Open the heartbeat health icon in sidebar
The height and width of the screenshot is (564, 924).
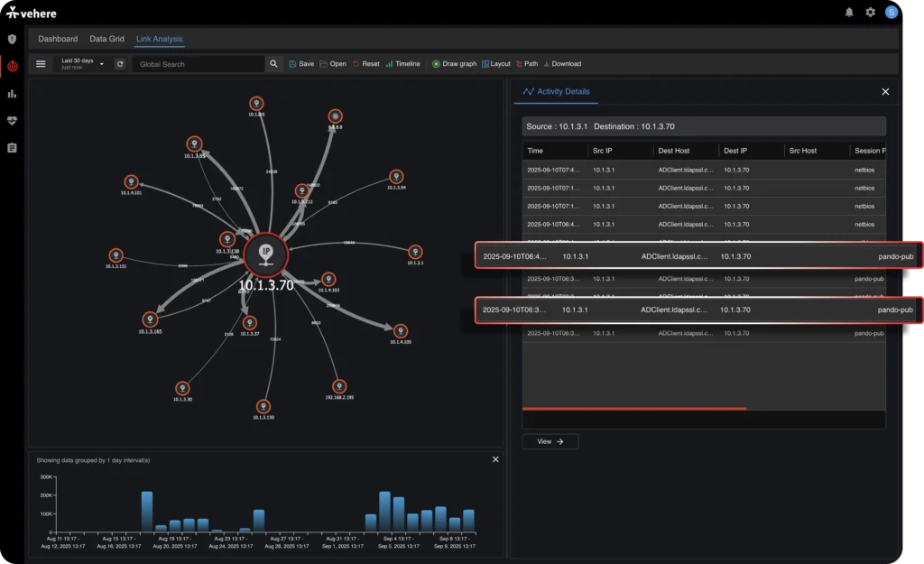click(x=13, y=120)
